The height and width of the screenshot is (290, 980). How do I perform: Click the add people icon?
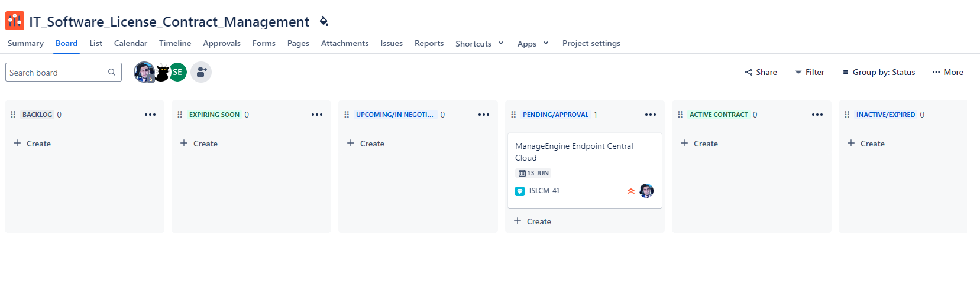pos(201,72)
